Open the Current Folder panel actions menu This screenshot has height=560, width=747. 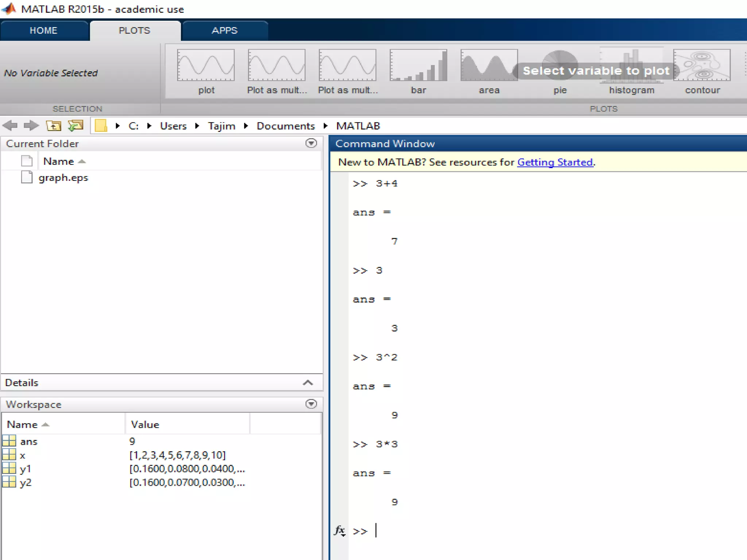point(311,143)
